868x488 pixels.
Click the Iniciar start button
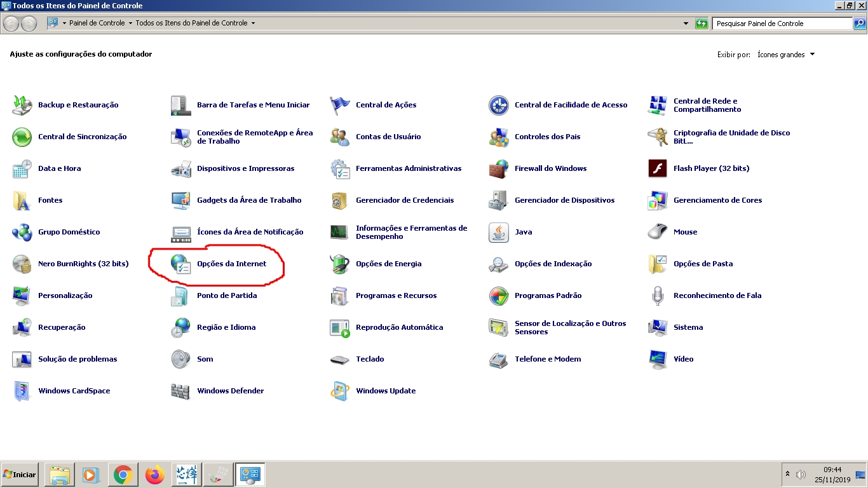pos(20,475)
